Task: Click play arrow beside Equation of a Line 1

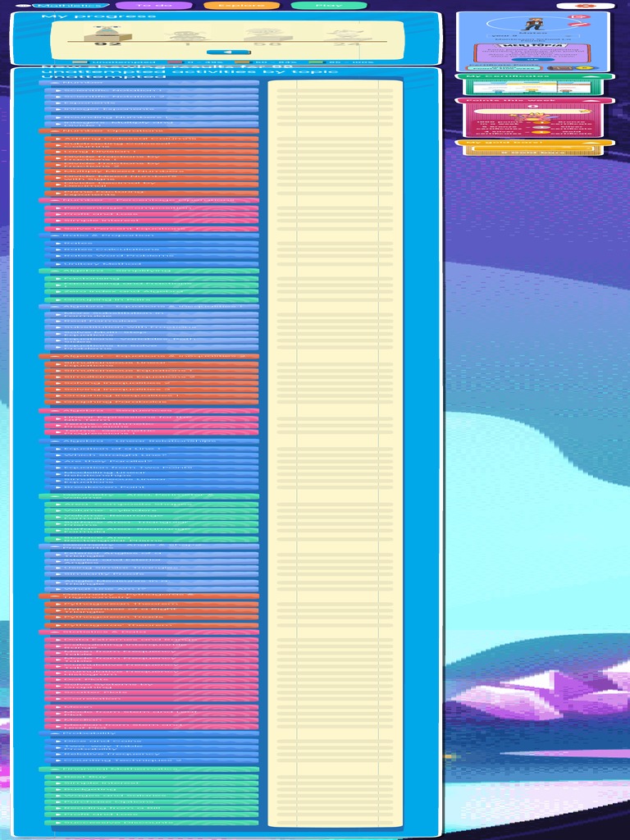Action: pos(58,449)
